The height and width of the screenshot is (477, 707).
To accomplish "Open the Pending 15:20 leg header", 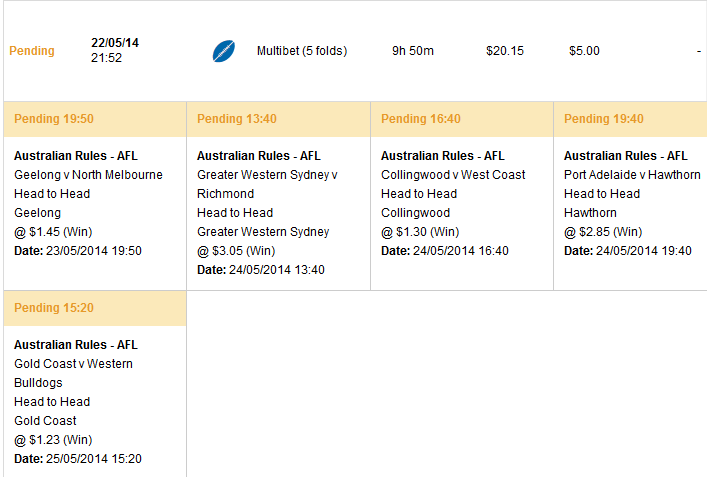I will coord(95,308).
